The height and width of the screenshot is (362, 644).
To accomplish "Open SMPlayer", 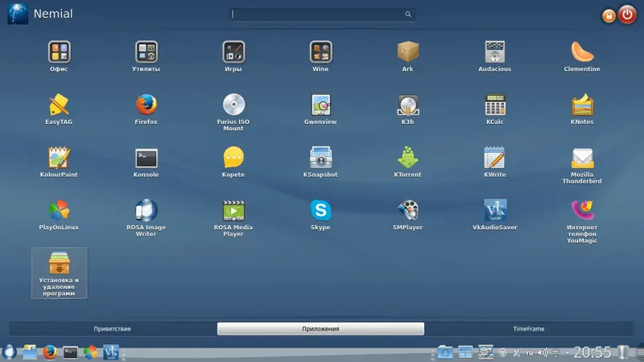I will click(x=408, y=215).
